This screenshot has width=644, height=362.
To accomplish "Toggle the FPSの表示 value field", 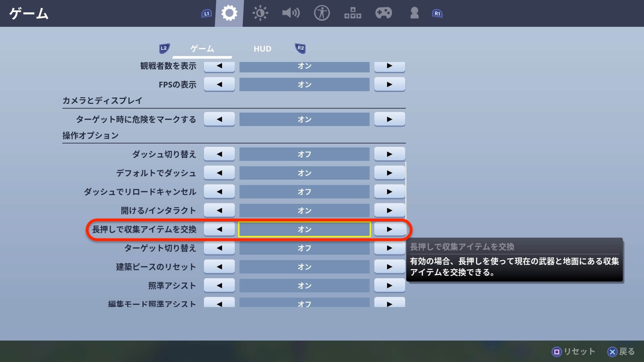I will pos(304,84).
